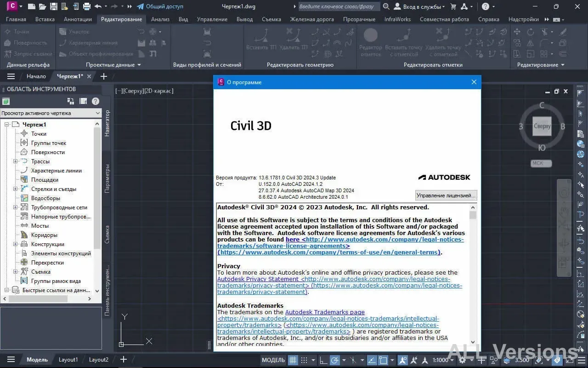Toggle object snap tracking in status bar
588x368 pixels.
click(372, 360)
